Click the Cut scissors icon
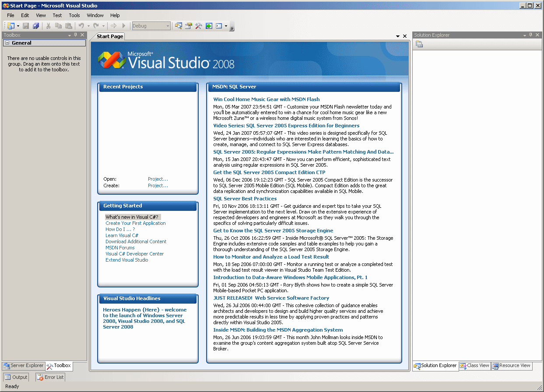 49,26
